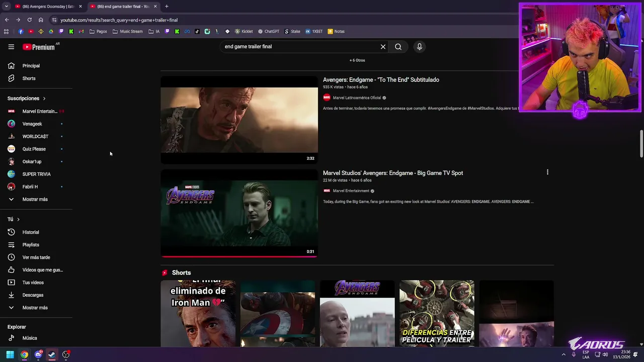Open Big Game TV Spot video title
The height and width of the screenshot is (362, 644).
pos(393,173)
